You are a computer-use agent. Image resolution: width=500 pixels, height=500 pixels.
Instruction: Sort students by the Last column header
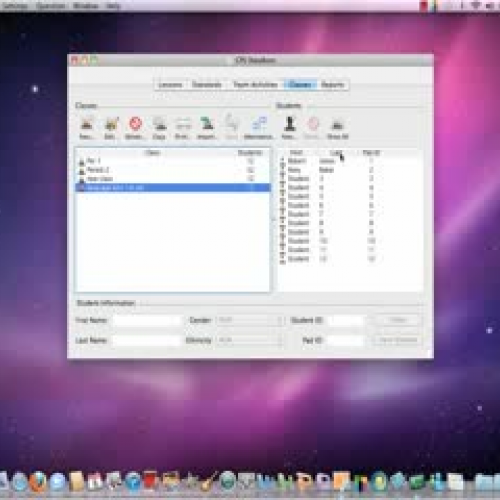[x=335, y=153]
